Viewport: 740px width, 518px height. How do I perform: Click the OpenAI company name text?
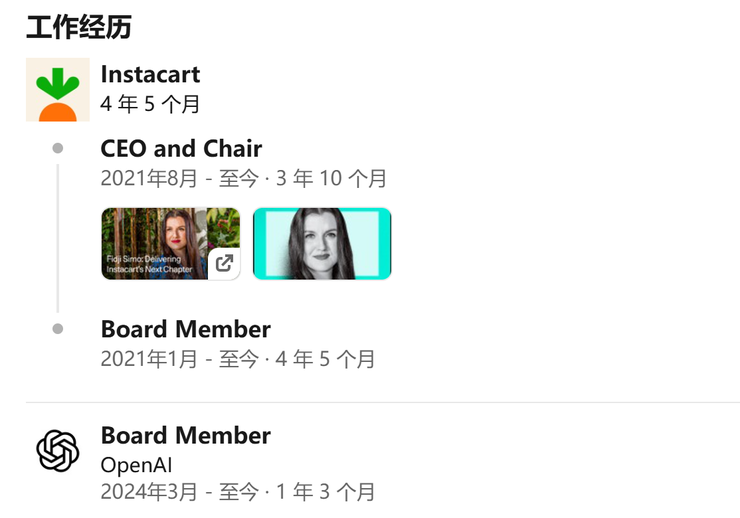click(x=136, y=465)
